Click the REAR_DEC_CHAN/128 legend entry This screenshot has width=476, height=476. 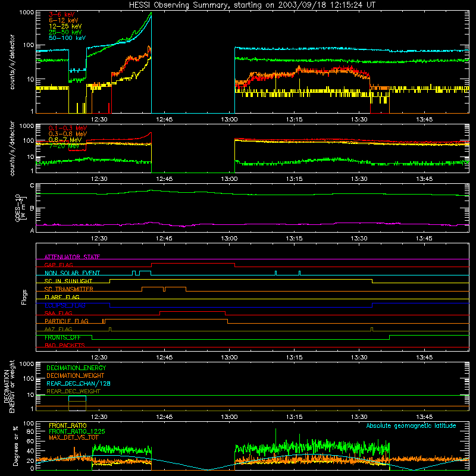point(79,383)
